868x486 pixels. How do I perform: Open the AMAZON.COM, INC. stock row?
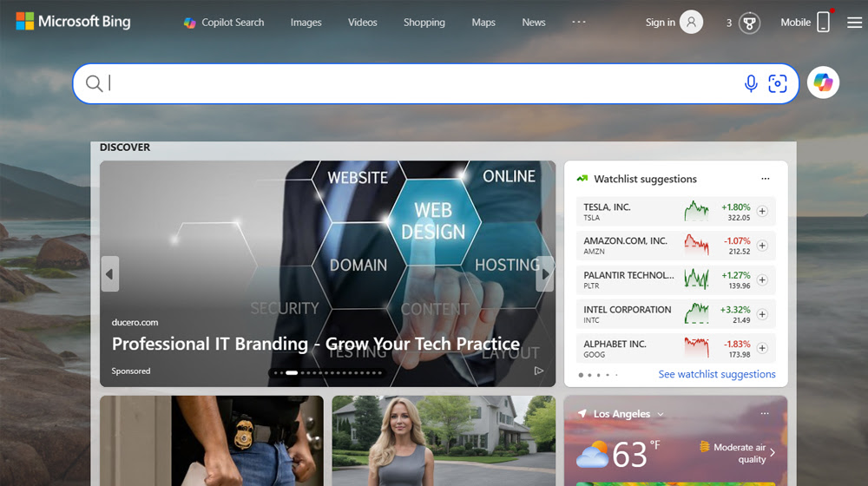pyautogui.click(x=675, y=246)
